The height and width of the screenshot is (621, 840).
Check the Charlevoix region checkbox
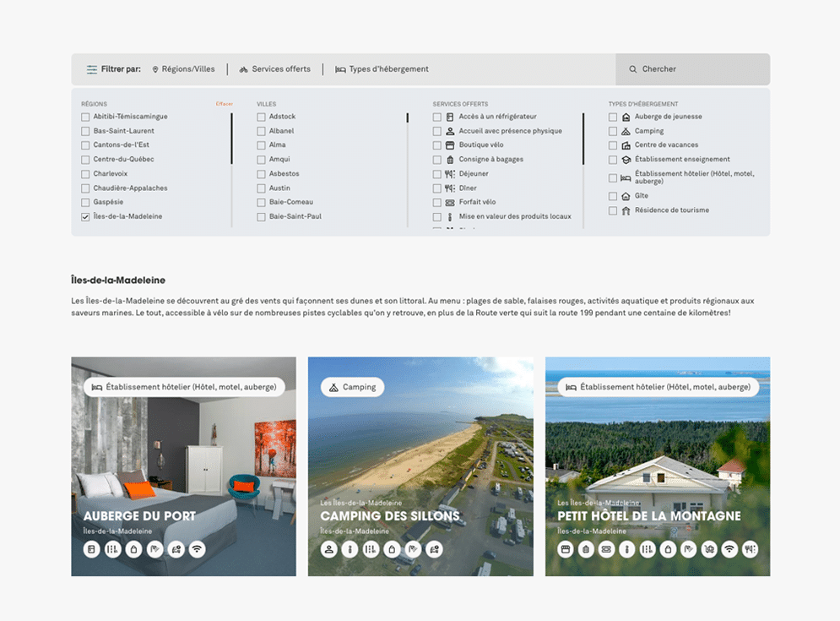85,174
